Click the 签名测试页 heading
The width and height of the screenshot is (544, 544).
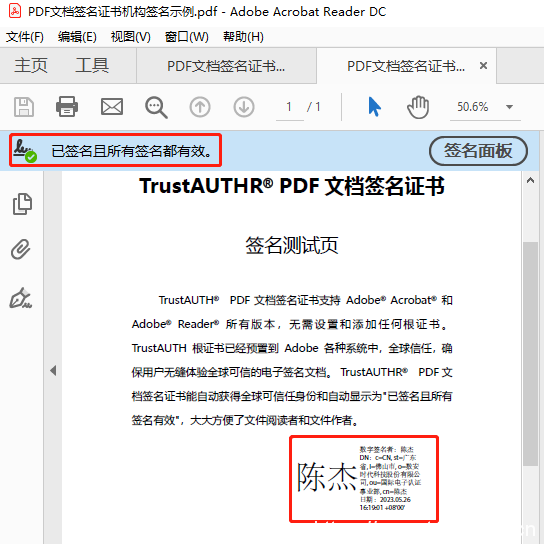291,245
